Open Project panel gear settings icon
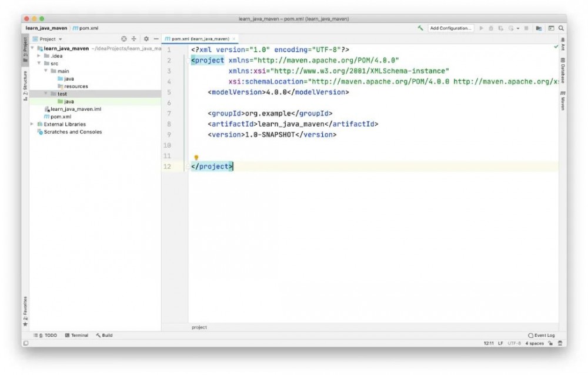Viewport: 588px width, 375px height. tap(146, 39)
